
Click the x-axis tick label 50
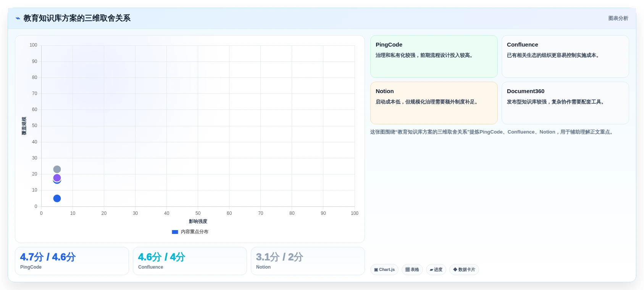(x=198, y=213)
